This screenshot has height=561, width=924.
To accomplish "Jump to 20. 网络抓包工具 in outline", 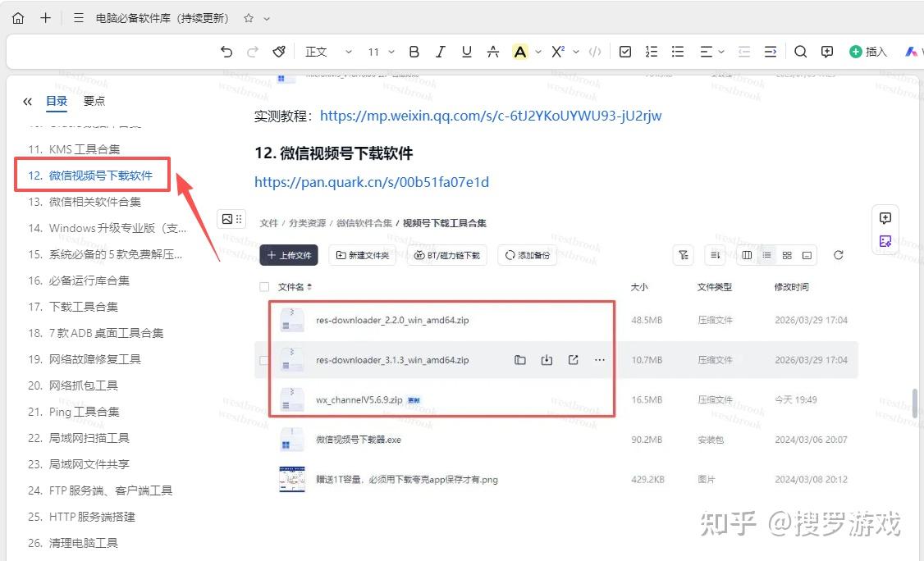I will pos(73,385).
